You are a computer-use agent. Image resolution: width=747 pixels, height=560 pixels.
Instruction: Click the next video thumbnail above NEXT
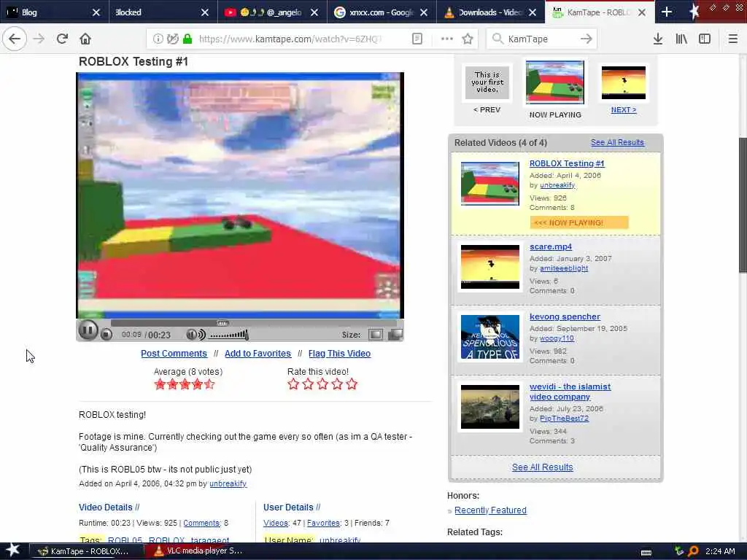pyautogui.click(x=624, y=82)
